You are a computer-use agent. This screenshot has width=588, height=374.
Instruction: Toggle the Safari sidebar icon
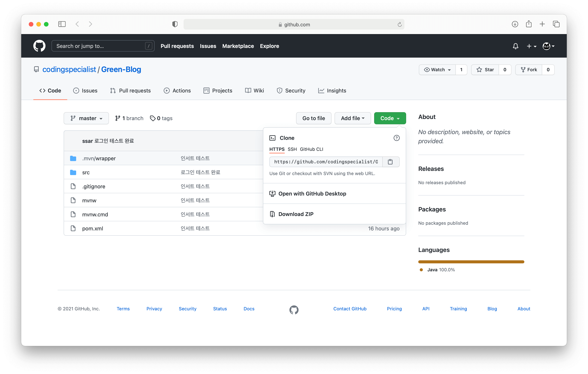point(62,24)
